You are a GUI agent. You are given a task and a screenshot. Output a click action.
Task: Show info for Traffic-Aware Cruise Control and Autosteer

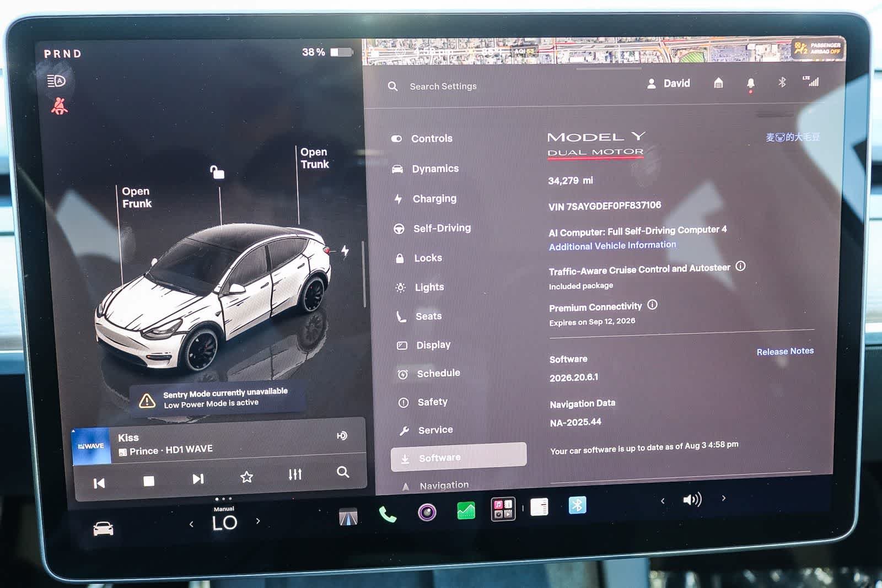point(740,266)
